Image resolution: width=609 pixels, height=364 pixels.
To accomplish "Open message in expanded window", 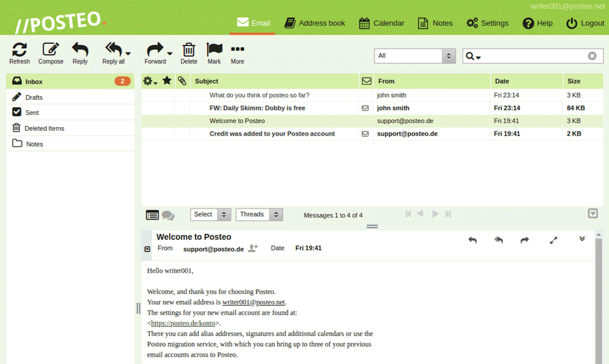I will pos(554,240).
